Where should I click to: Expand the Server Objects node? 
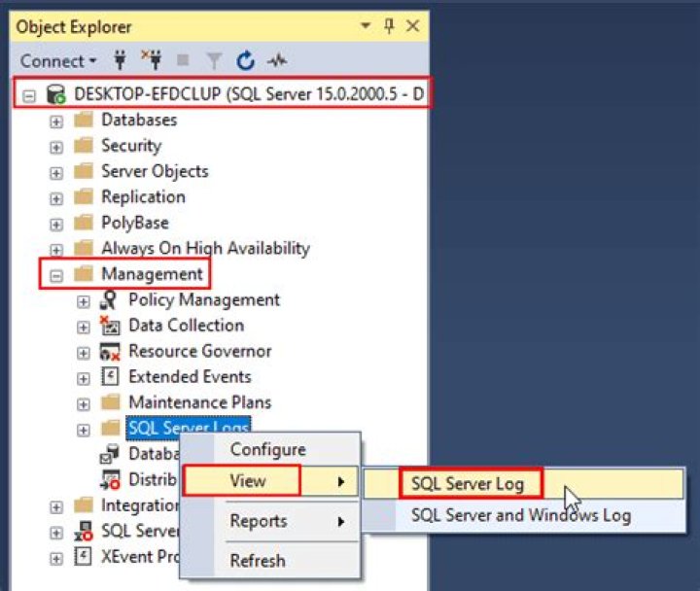pos(56,173)
